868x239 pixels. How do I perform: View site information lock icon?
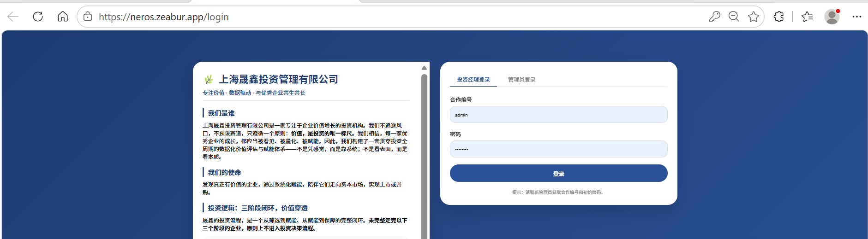88,17
